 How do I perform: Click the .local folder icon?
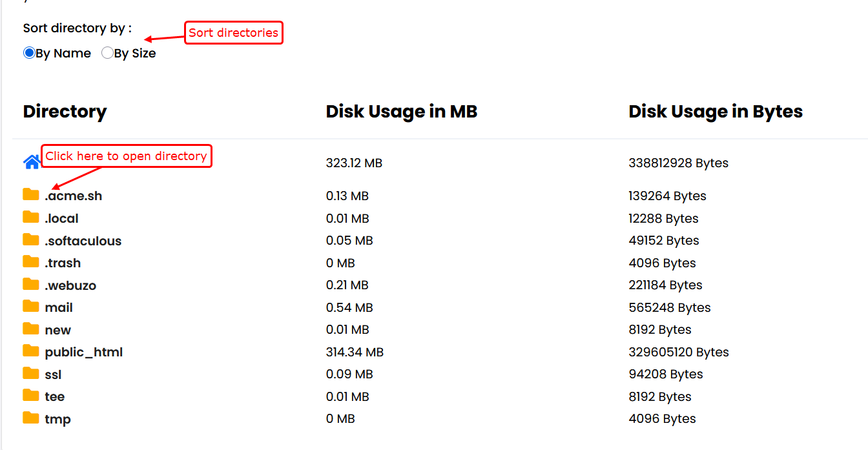click(x=31, y=218)
